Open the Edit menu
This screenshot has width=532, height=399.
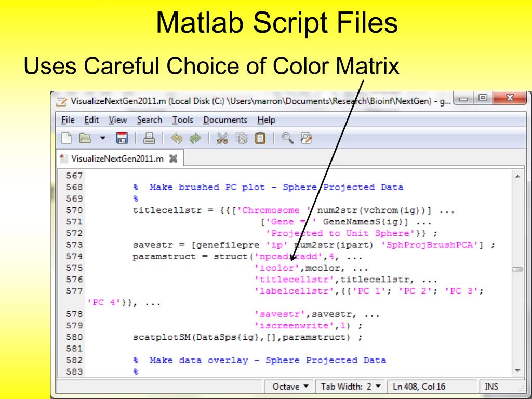[91, 120]
